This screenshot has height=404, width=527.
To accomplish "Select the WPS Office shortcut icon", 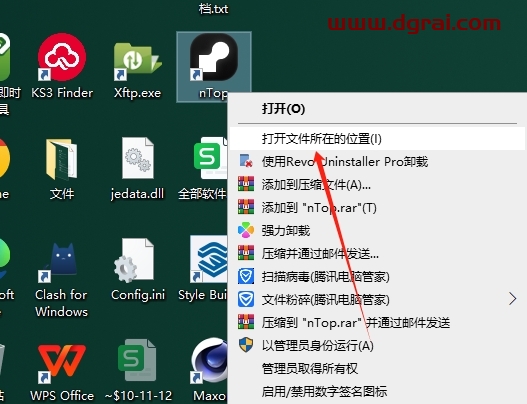I will click(x=62, y=363).
